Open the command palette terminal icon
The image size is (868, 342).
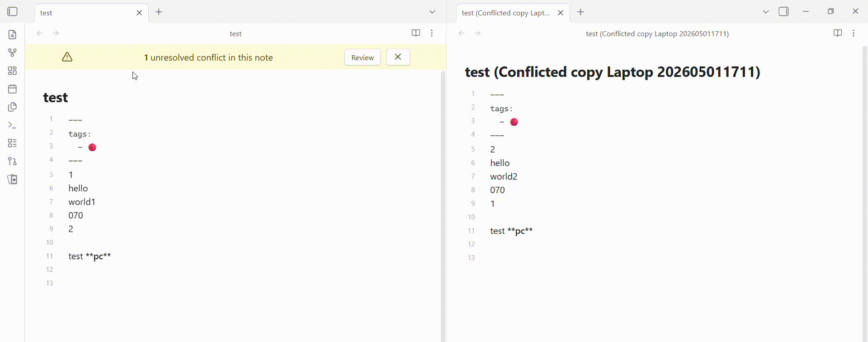pos(12,125)
